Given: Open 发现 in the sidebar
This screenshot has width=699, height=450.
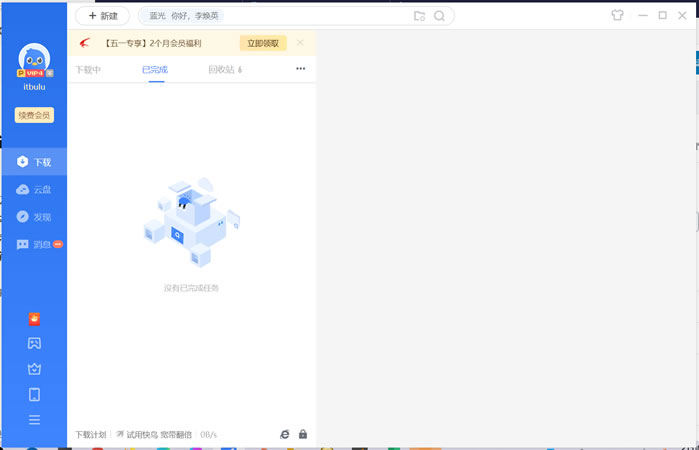Looking at the screenshot, I should pos(34,217).
